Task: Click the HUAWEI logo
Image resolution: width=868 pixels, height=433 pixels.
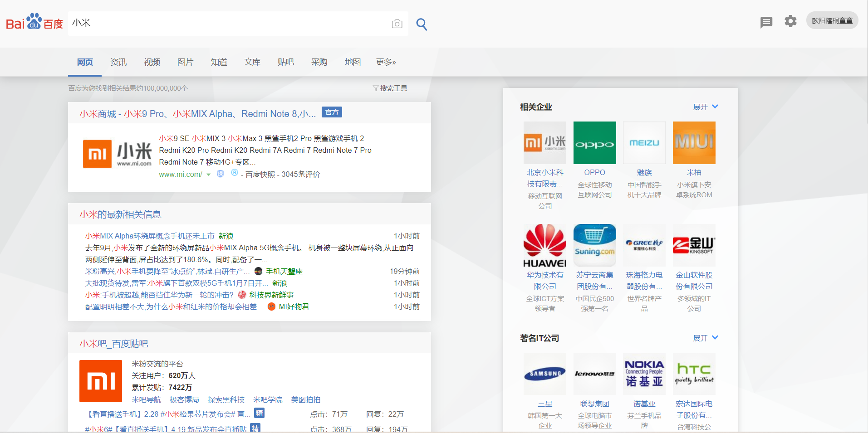Action: tap(545, 245)
